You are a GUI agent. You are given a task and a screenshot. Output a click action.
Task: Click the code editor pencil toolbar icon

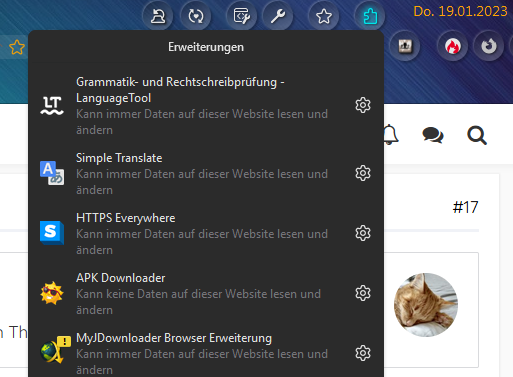(242, 16)
